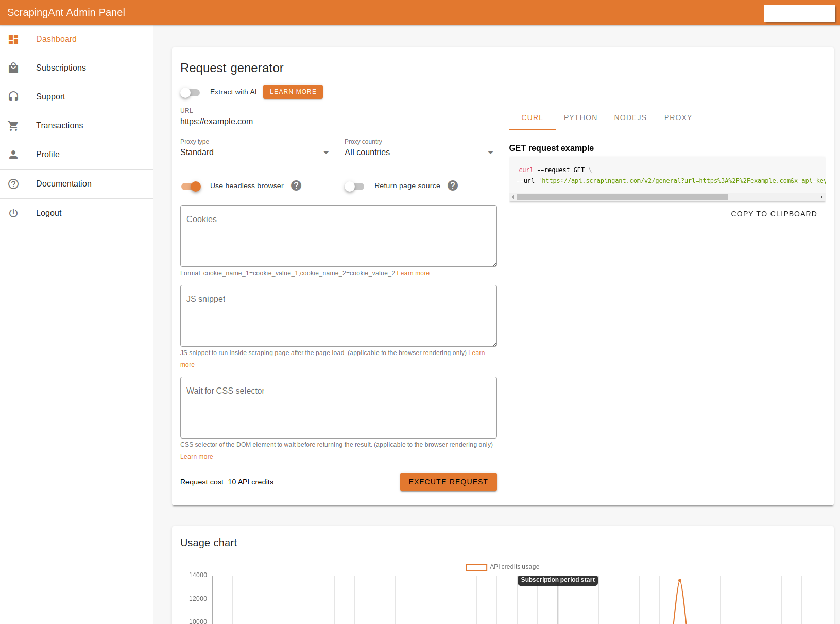840x624 pixels.
Task: Click the Request generator heading
Action: (x=232, y=68)
